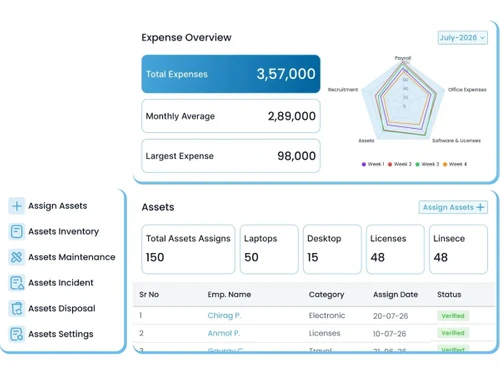500x375 pixels.
Task: Click the Total Expenses 3,57,000 card
Action: 231,74
